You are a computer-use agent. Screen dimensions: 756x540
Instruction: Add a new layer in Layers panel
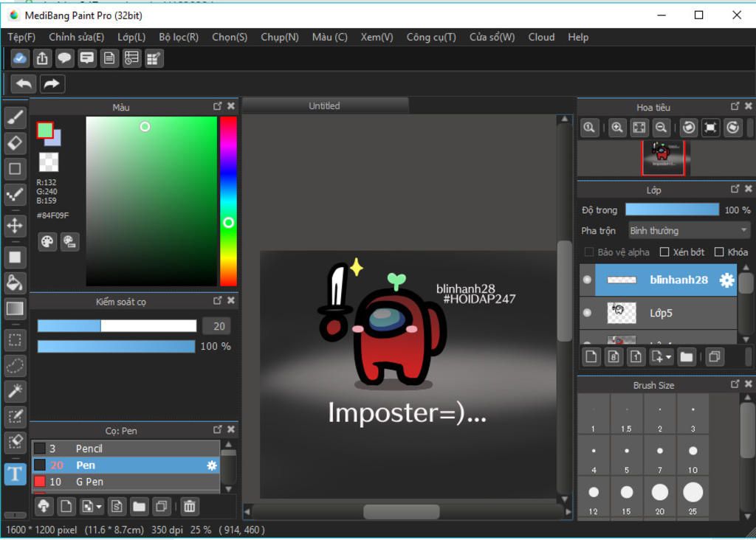click(x=591, y=357)
